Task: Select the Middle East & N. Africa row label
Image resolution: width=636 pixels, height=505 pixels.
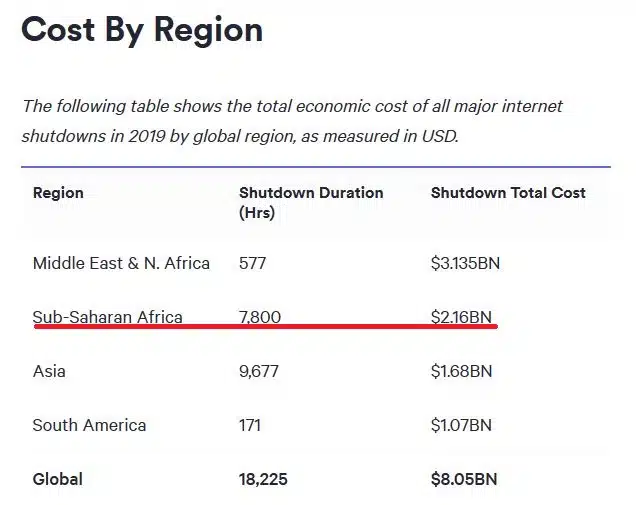Action: click(121, 263)
